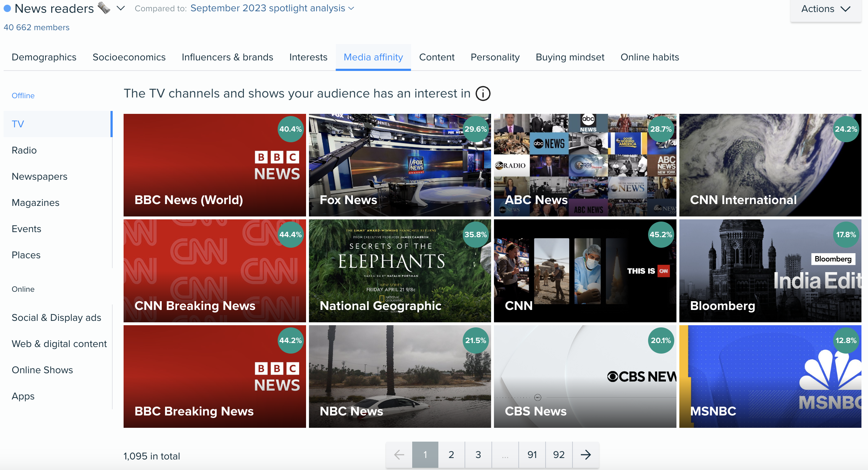The height and width of the screenshot is (470, 868).
Task: Click the Radio sidebar icon
Action: (24, 150)
